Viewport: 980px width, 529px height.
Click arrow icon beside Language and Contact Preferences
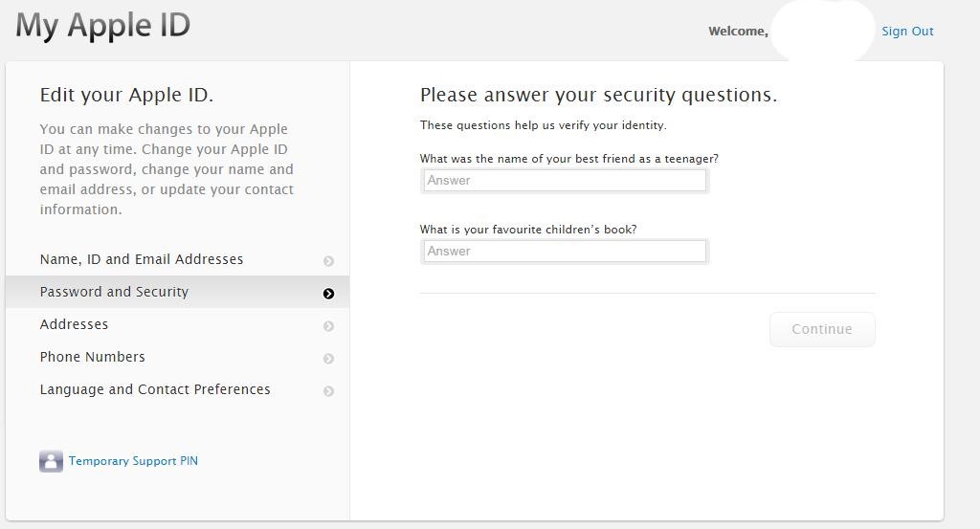[x=329, y=391]
